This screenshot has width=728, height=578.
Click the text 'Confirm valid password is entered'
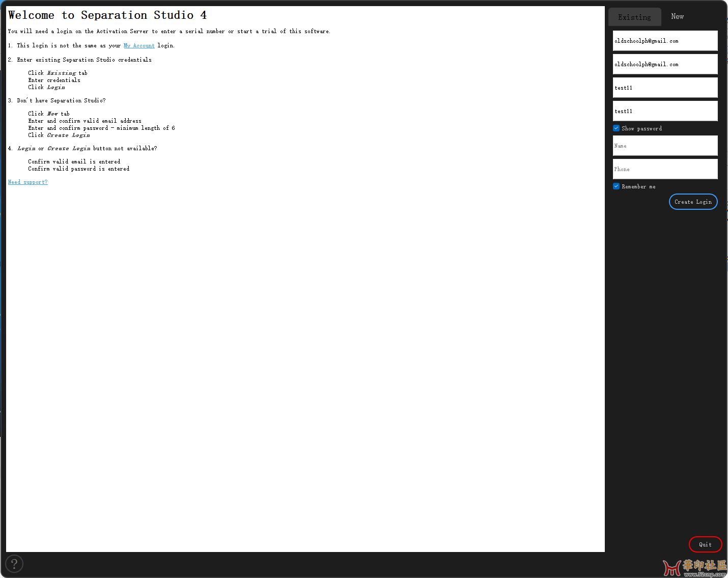(x=79, y=169)
